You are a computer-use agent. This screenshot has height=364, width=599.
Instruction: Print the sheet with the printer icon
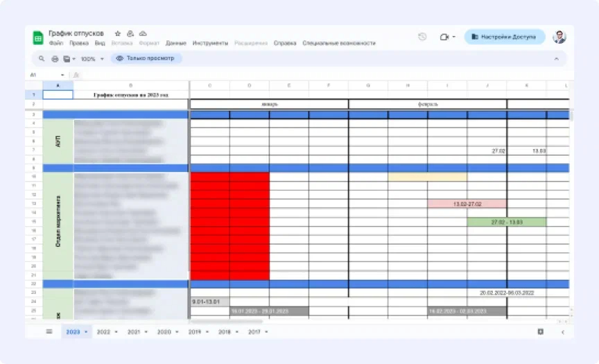(55, 59)
